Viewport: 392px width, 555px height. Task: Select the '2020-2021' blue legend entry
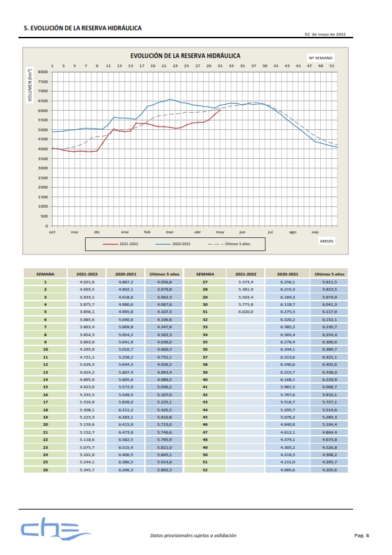point(173,244)
